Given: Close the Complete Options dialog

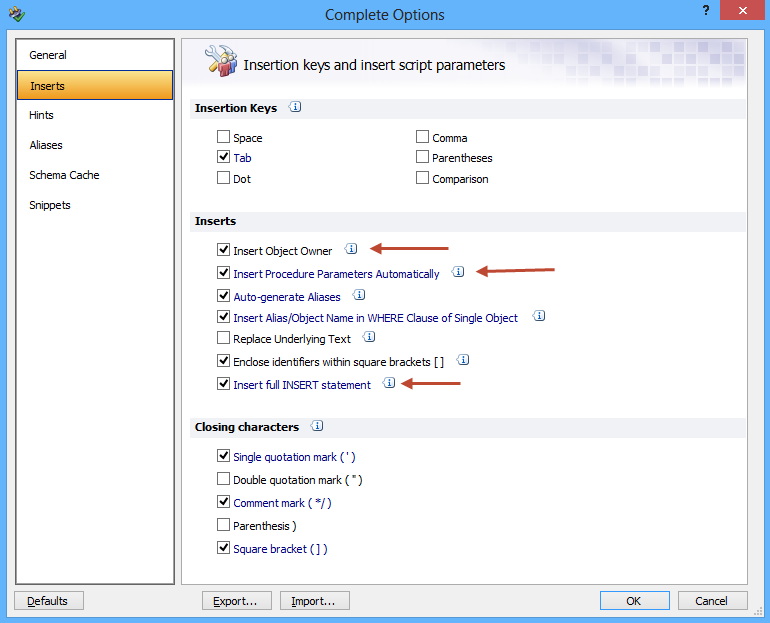Looking at the screenshot, I should pos(742,10).
